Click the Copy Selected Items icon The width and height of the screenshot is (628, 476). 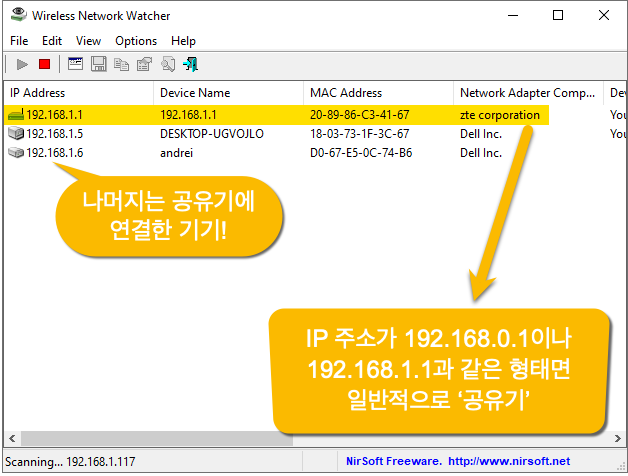pyautogui.click(x=121, y=64)
